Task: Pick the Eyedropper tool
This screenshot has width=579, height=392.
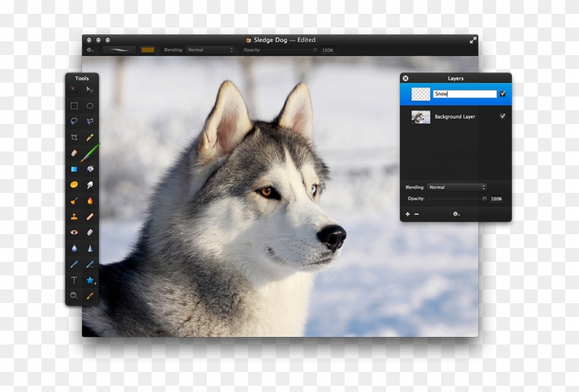Action: pyautogui.click(x=90, y=296)
